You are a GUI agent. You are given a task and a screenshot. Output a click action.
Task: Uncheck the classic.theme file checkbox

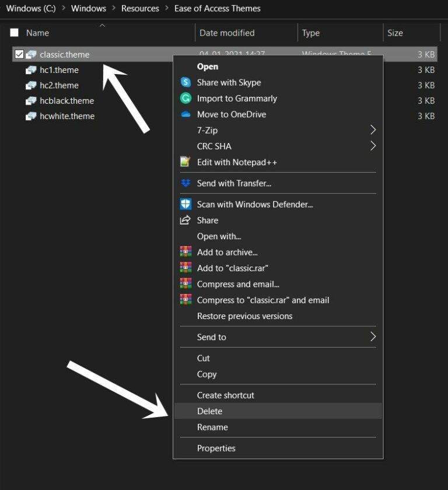(19, 54)
